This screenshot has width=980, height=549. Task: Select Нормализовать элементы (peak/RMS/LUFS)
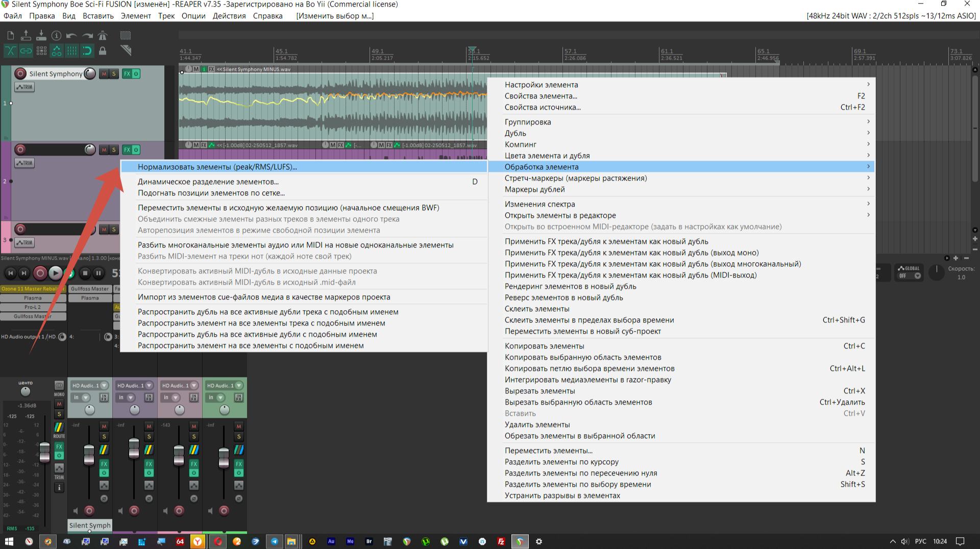(x=217, y=167)
